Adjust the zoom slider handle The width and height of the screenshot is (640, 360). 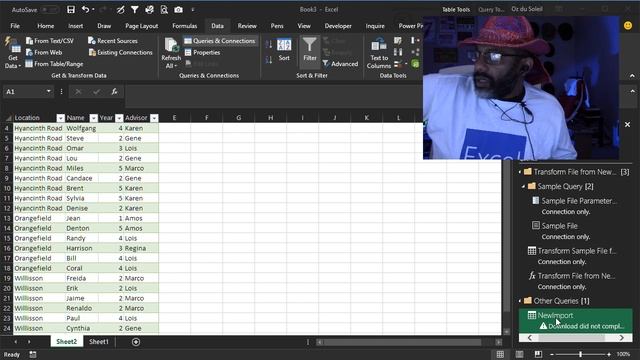pyautogui.click(x=580, y=354)
